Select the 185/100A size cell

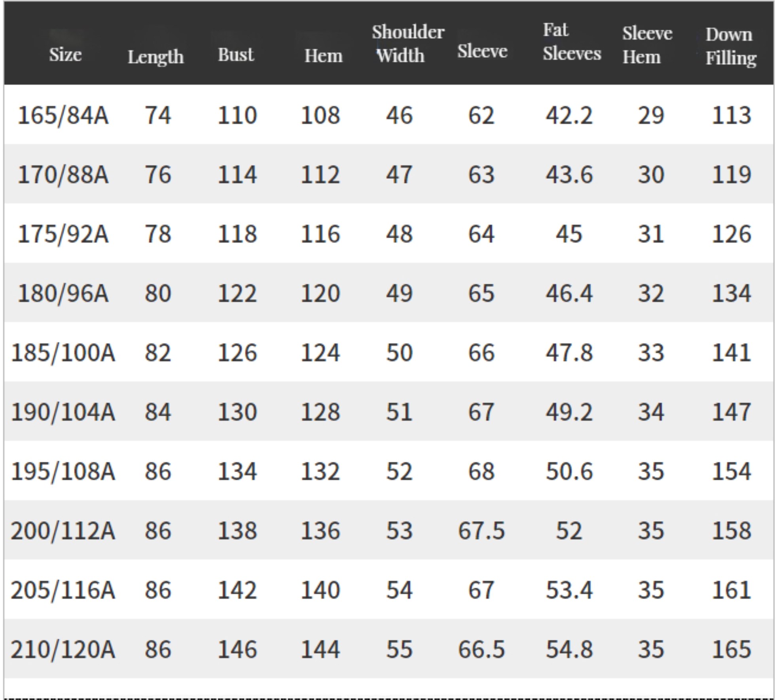(x=63, y=353)
